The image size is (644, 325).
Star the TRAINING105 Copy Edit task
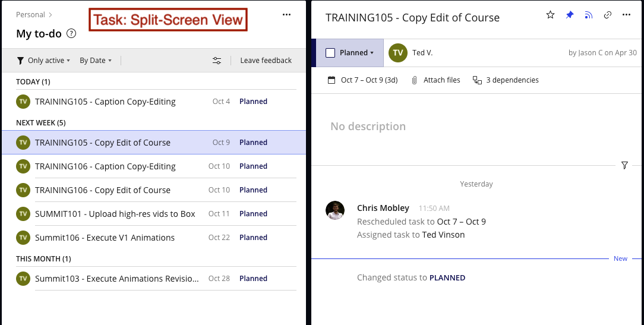coord(550,15)
